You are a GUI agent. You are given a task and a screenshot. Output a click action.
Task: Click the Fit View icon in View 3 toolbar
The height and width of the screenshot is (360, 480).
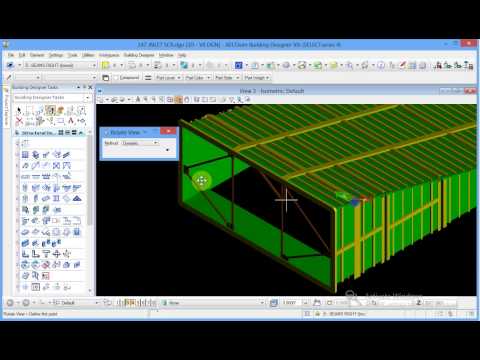[x=170, y=99]
